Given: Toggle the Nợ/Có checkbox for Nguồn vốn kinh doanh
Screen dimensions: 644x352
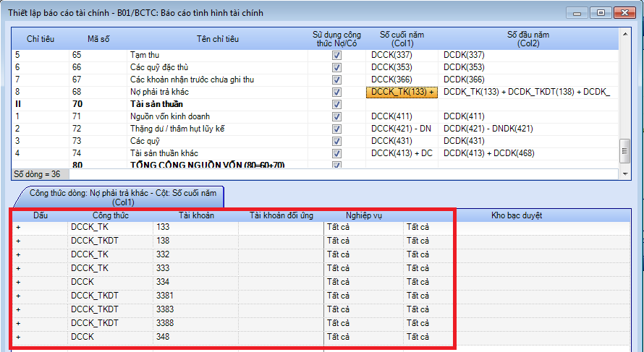Looking at the screenshot, I should 336,116.
